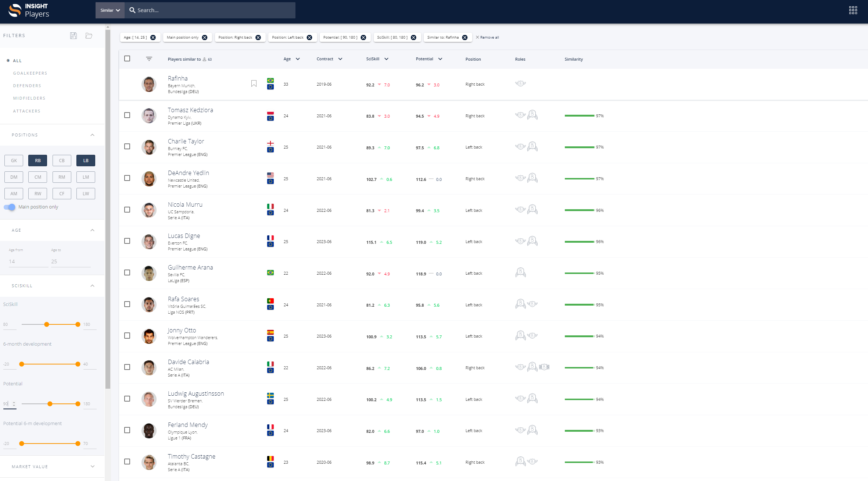The width and height of the screenshot is (868, 481).
Task: Click Ferland Mendy's second role badge icon
Action: pyautogui.click(x=532, y=430)
